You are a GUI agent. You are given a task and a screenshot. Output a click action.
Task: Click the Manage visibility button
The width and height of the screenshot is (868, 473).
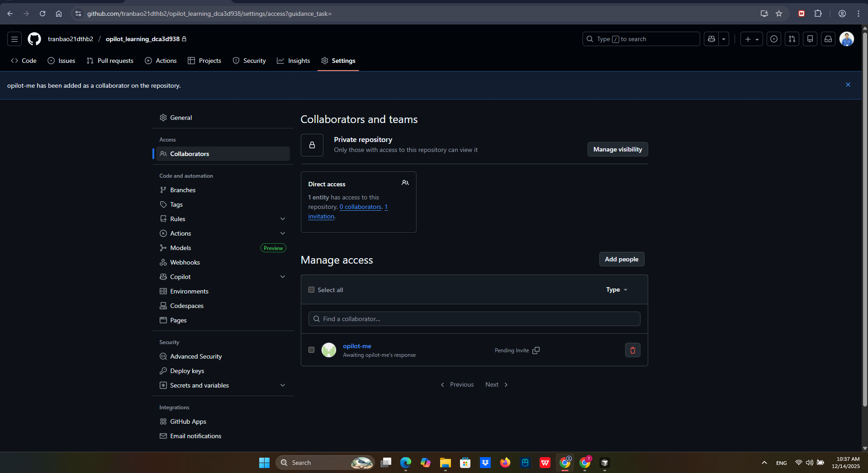point(617,149)
